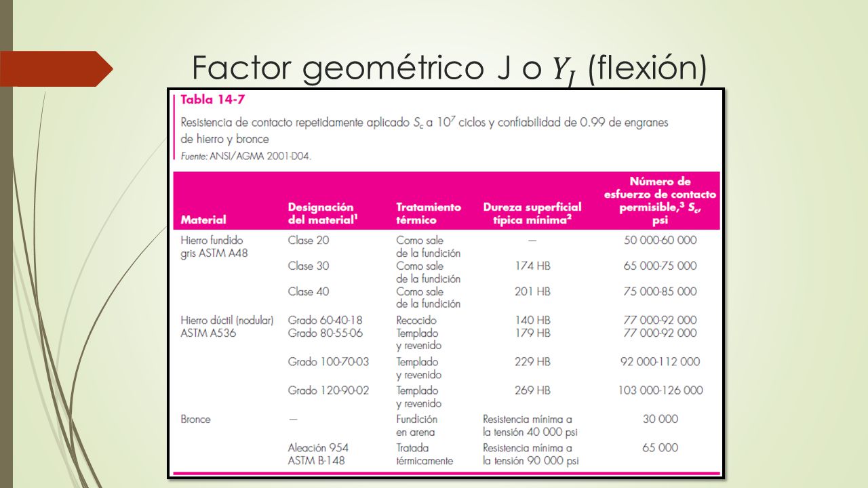Select the 'Tabla 14-7' heading
Screen dimensions: 868x488
click(x=213, y=100)
